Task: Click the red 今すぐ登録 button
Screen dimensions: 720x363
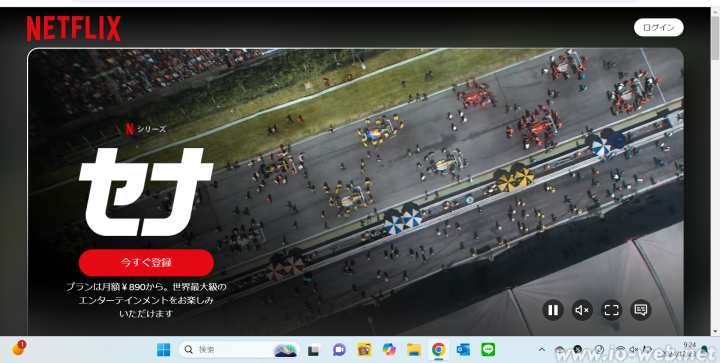Action: [146, 262]
